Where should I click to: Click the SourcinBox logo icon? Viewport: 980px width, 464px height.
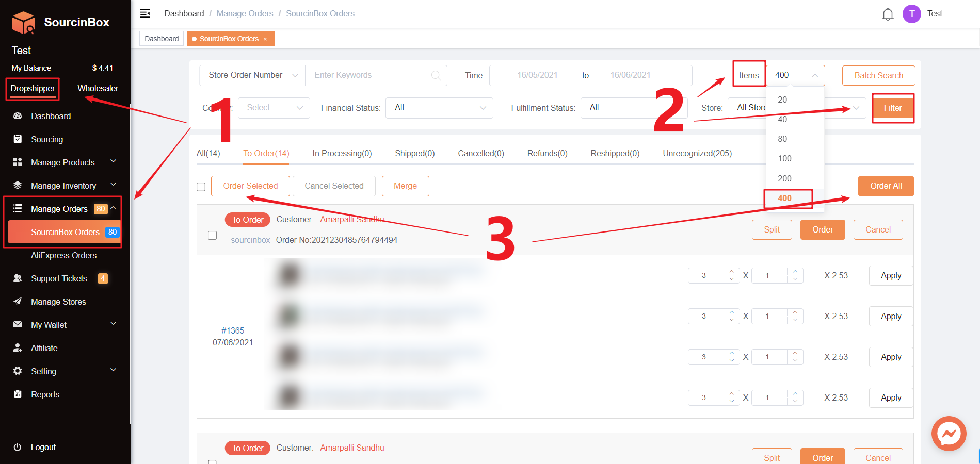click(23, 22)
